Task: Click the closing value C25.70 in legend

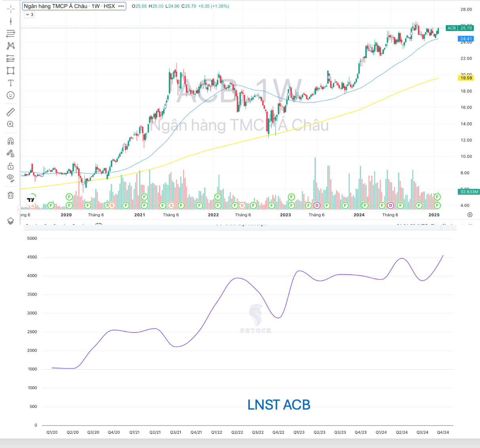Action: point(189,6)
